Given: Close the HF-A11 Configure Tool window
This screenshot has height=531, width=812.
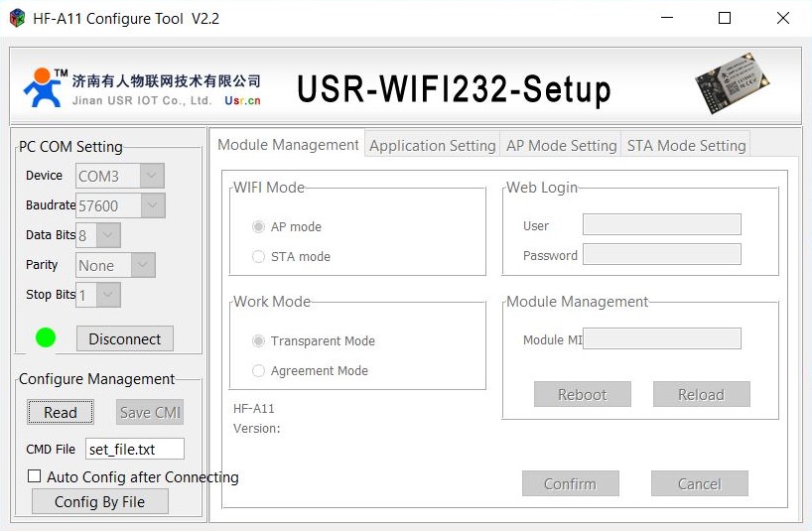Looking at the screenshot, I should pos(783,18).
